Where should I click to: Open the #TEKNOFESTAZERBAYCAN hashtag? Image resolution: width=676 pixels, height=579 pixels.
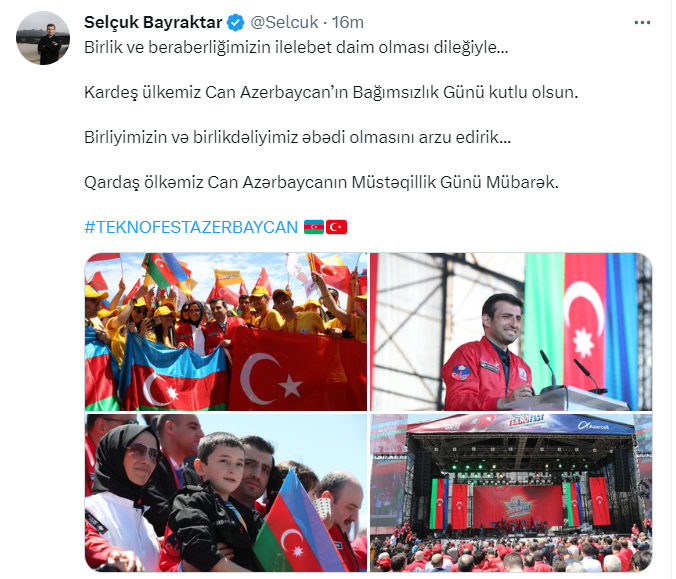click(191, 227)
